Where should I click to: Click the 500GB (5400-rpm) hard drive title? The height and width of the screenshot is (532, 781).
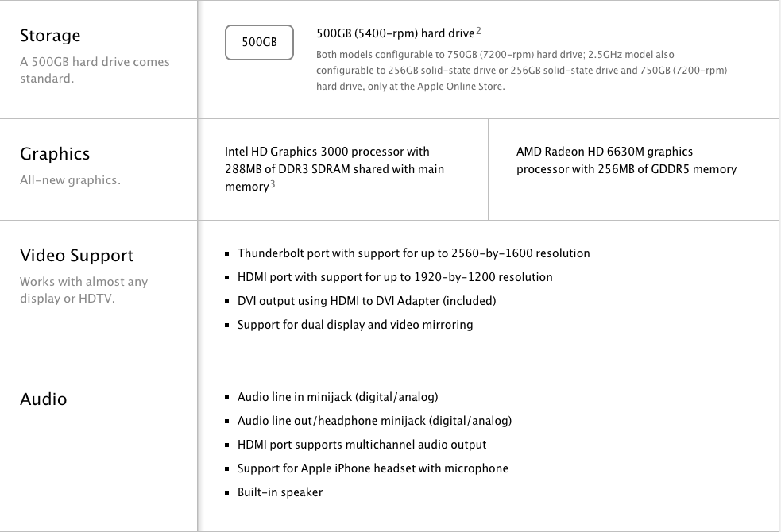pyautogui.click(x=395, y=33)
